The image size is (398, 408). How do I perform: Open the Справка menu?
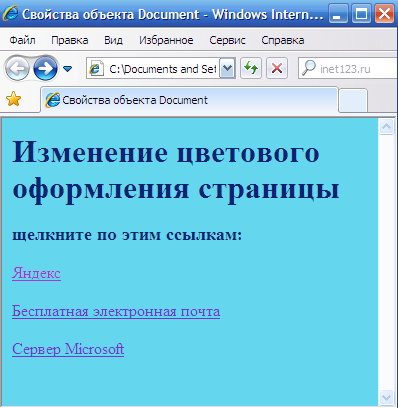[x=283, y=40]
